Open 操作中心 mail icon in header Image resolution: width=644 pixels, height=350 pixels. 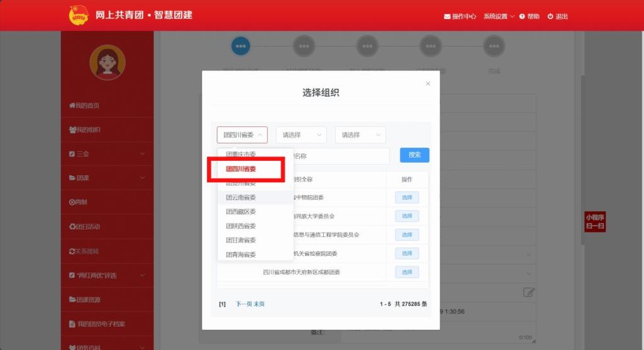(447, 16)
